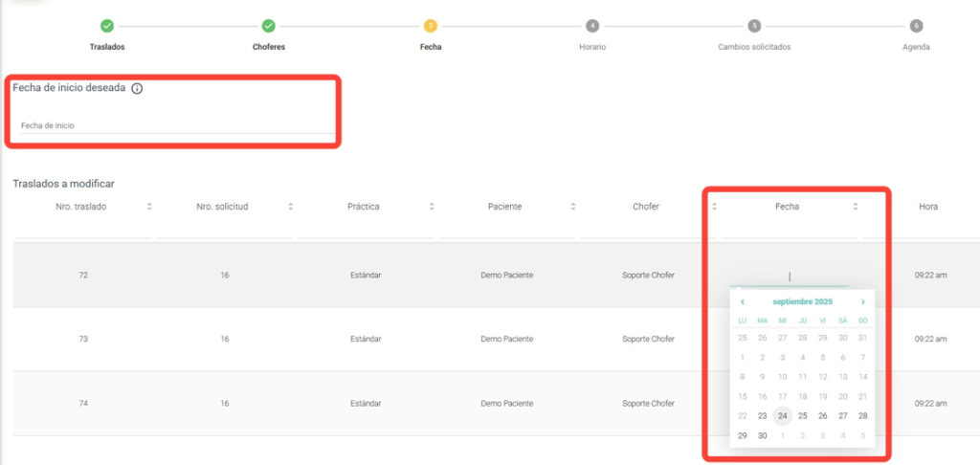Image resolution: width=980 pixels, height=465 pixels.
Task: Sort table by Paciente column
Action: [573, 207]
